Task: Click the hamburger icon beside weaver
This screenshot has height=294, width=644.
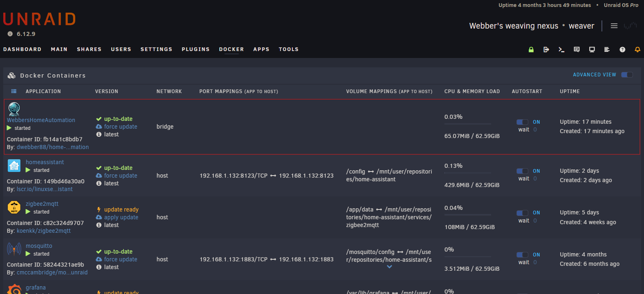Action: pyautogui.click(x=614, y=26)
